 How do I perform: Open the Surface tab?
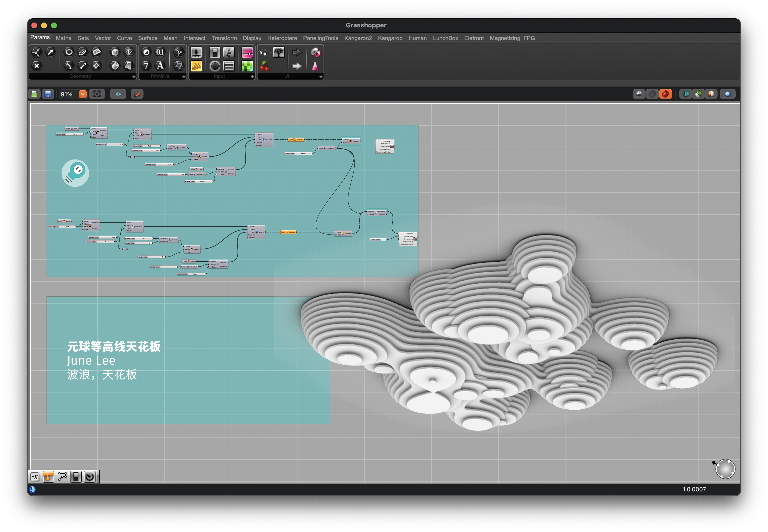pos(147,38)
